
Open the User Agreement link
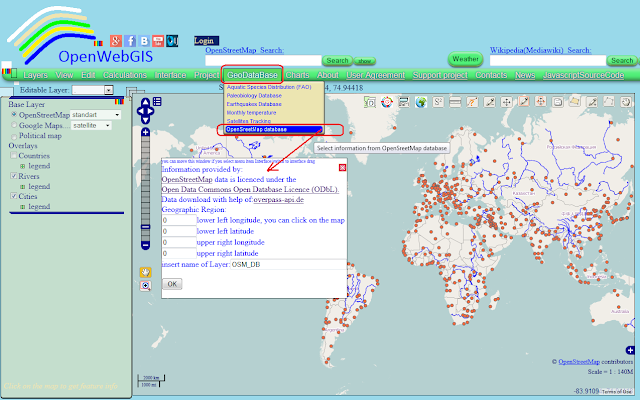[376, 75]
